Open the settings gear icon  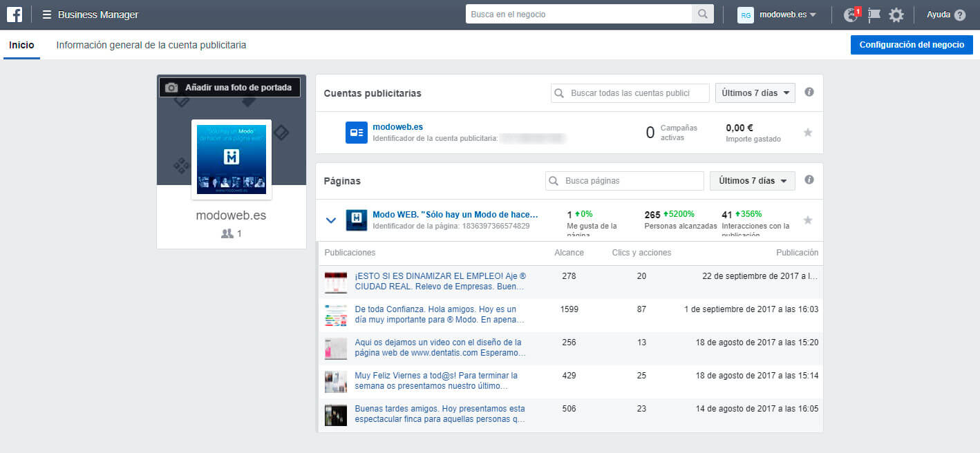click(x=896, y=15)
